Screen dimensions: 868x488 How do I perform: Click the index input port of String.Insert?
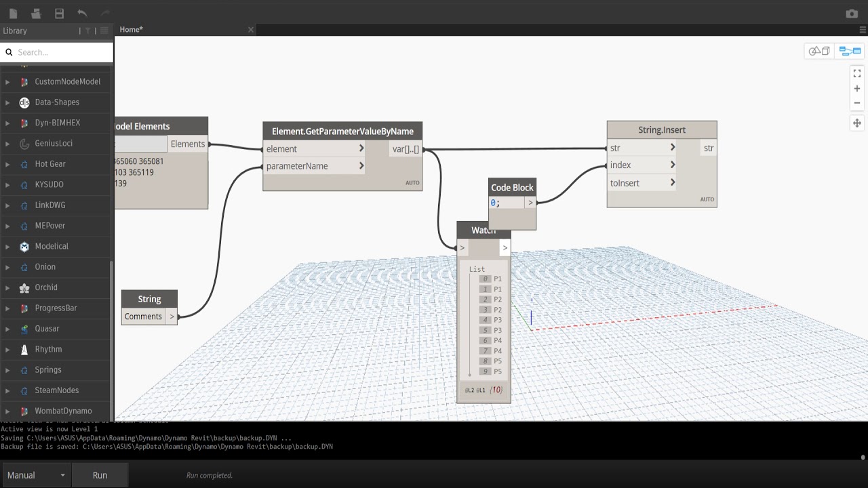pos(641,165)
